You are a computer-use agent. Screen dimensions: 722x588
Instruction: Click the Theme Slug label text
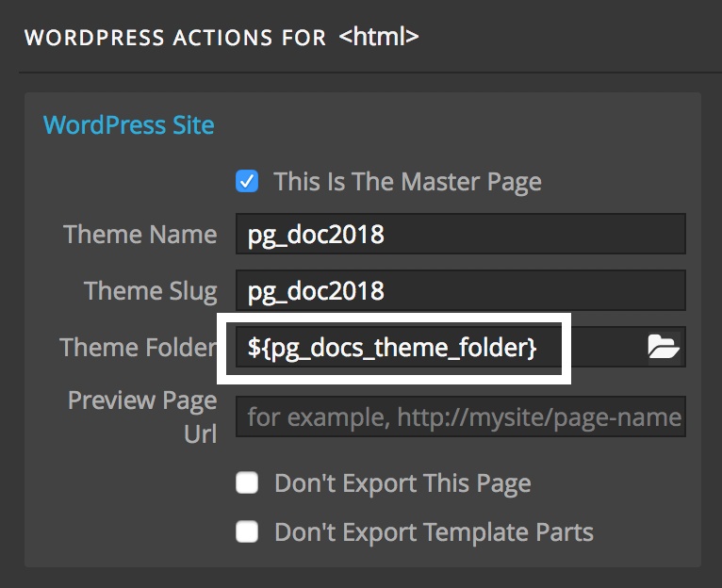point(150,291)
